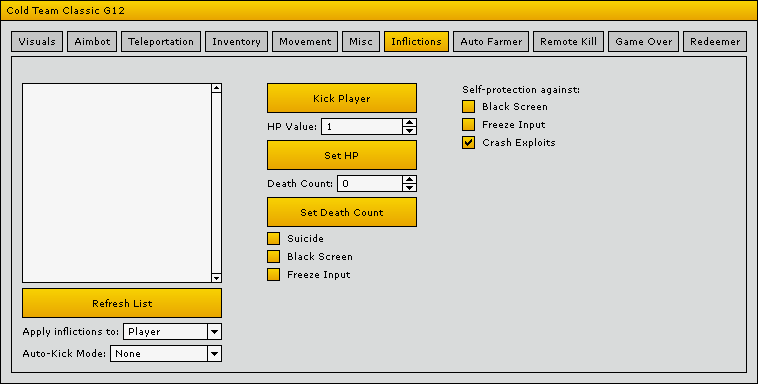The height and width of the screenshot is (384, 758).
Task: Enable self-protection against Freeze Input
Action: click(x=468, y=125)
